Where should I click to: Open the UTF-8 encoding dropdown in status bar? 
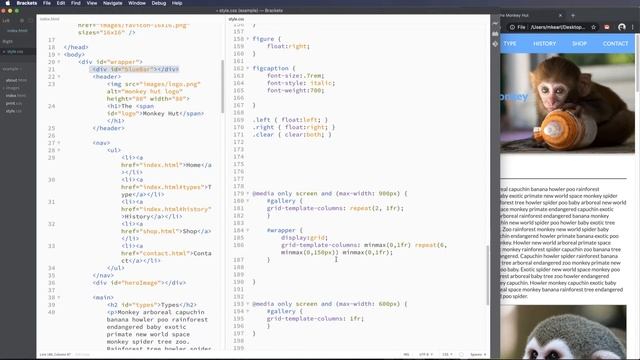[x=425, y=354]
